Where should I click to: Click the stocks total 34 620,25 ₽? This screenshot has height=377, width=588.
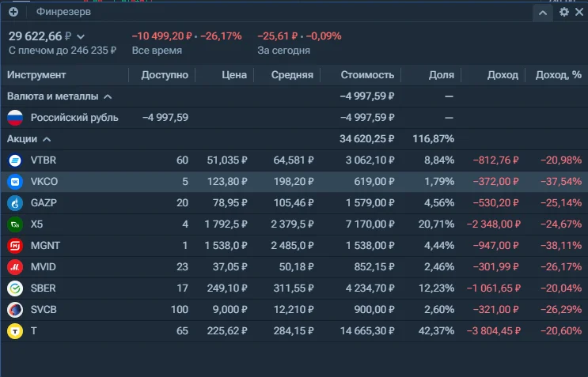pos(366,139)
